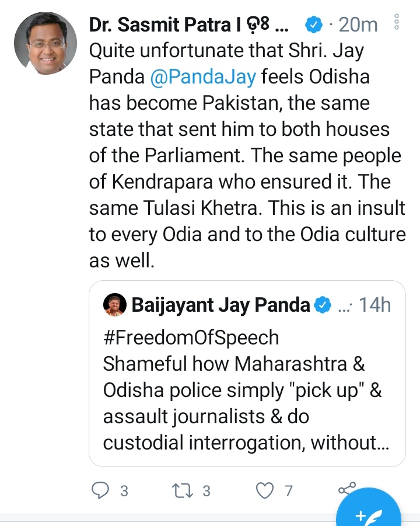Tap the 14h timestamp on quoted tweet
This screenshot has width=420, height=526.
coord(374,305)
